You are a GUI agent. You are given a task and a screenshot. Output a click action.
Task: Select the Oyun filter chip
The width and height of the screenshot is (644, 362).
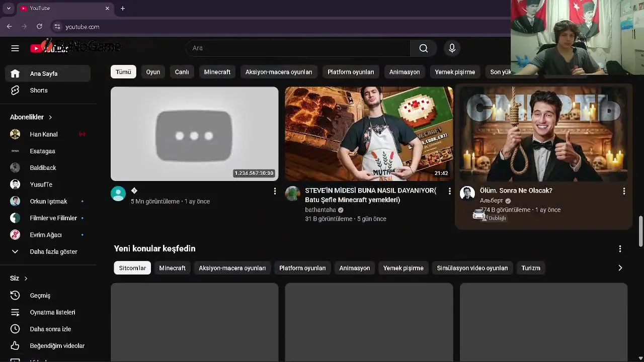[x=153, y=72]
